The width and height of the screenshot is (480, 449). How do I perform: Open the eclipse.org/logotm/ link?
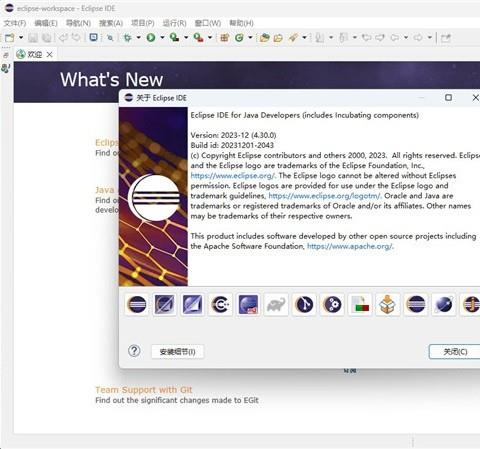pos(324,196)
